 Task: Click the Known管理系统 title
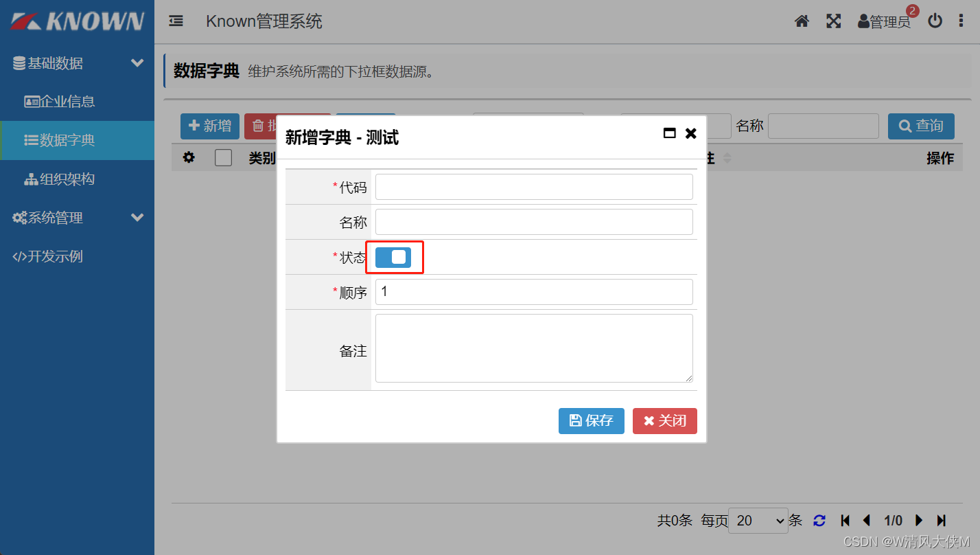[x=264, y=21]
